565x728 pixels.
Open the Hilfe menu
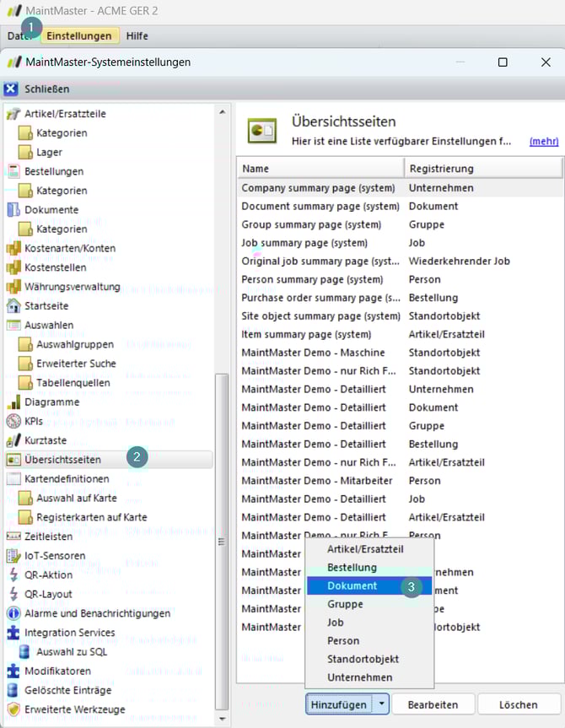click(x=137, y=36)
